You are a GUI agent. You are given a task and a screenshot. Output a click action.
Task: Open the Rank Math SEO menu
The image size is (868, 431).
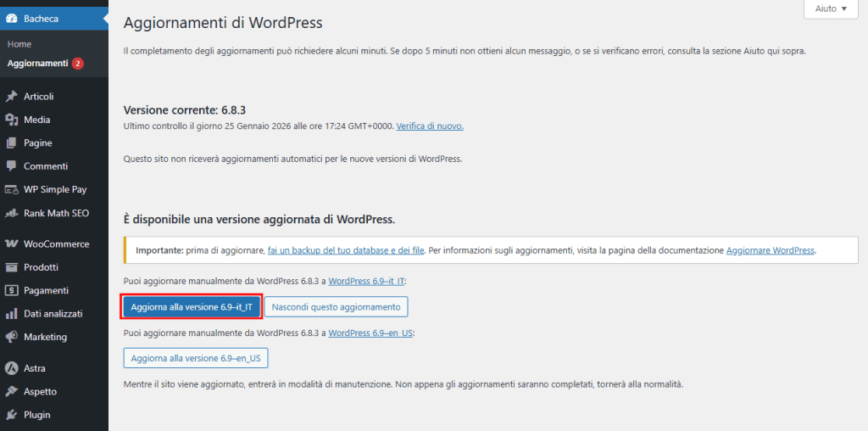click(x=54, y=213)
